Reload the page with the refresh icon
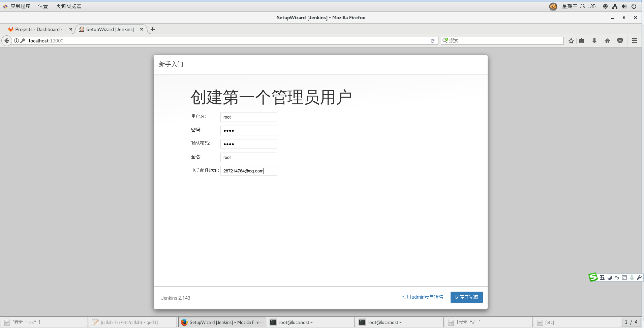Screen dimensions: 644x328 pyautogui.click(x=433, y=41)
